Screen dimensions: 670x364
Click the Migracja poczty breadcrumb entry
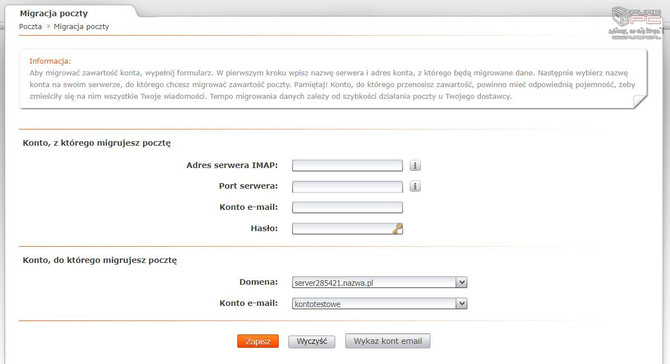tap(81, 26)
